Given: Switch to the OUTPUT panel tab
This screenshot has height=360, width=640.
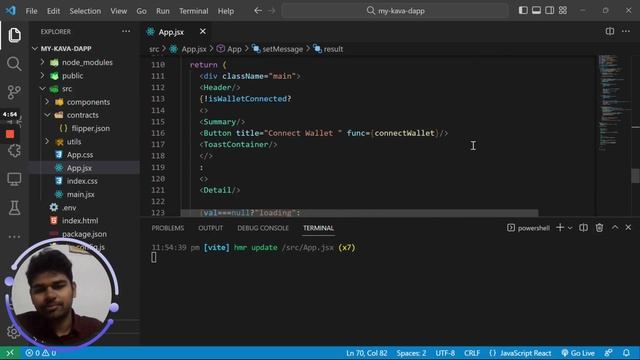Looking at the screenshot, I should coord(211,228).
